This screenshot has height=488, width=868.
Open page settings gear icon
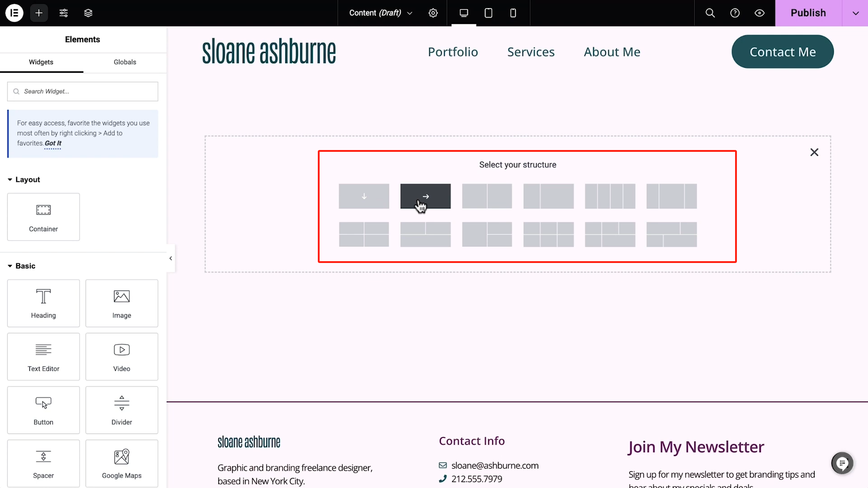click(433, 13)
